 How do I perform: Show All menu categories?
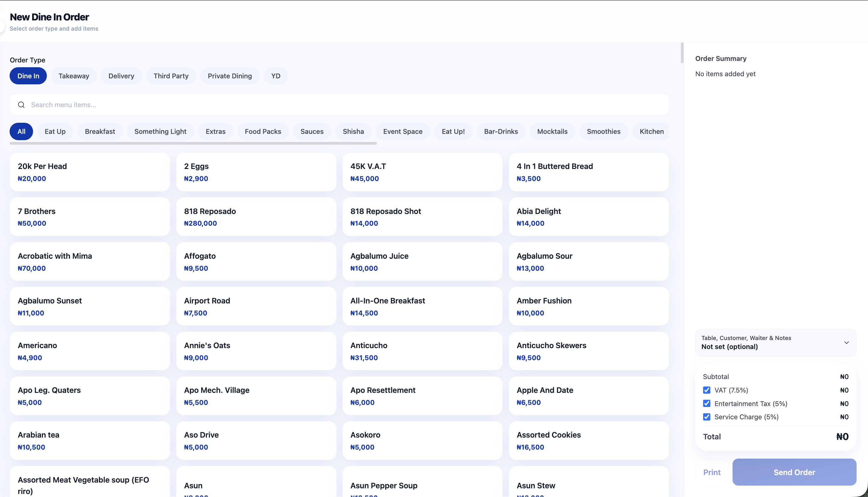click(x=21, y=131)
